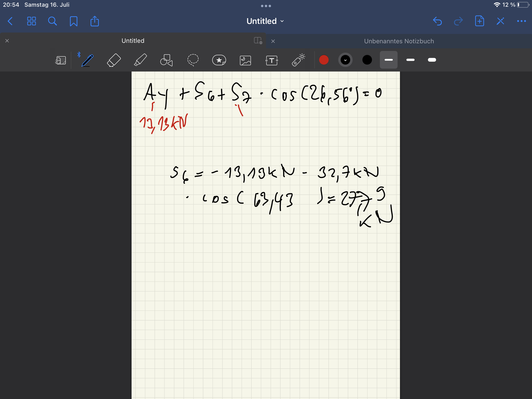Image resolution: width=532 pixels, height=399 pixels.
Task: Open the search tool
Action: 52,21
